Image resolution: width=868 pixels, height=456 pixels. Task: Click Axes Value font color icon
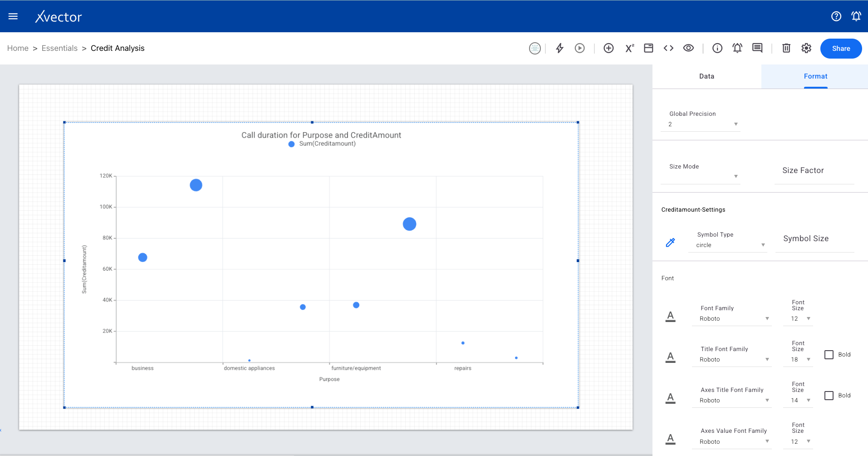point(670,439)
